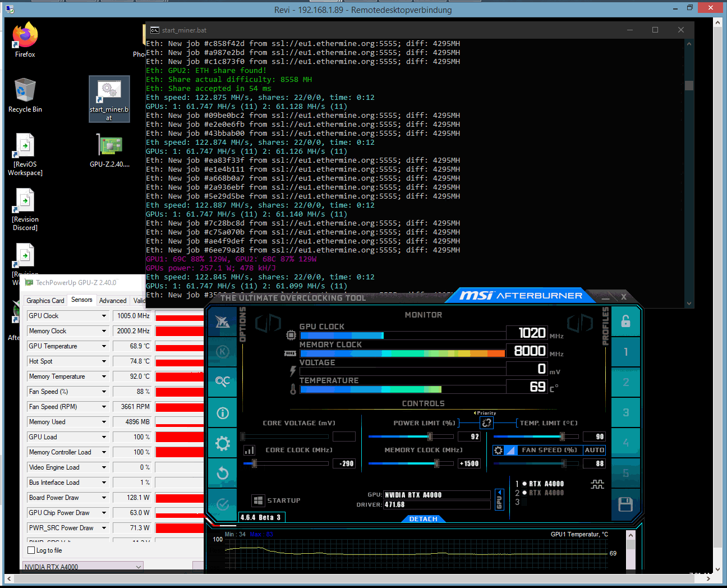Click the Power Limit 92 value field
Screen dimensions: 727x588
470,437
